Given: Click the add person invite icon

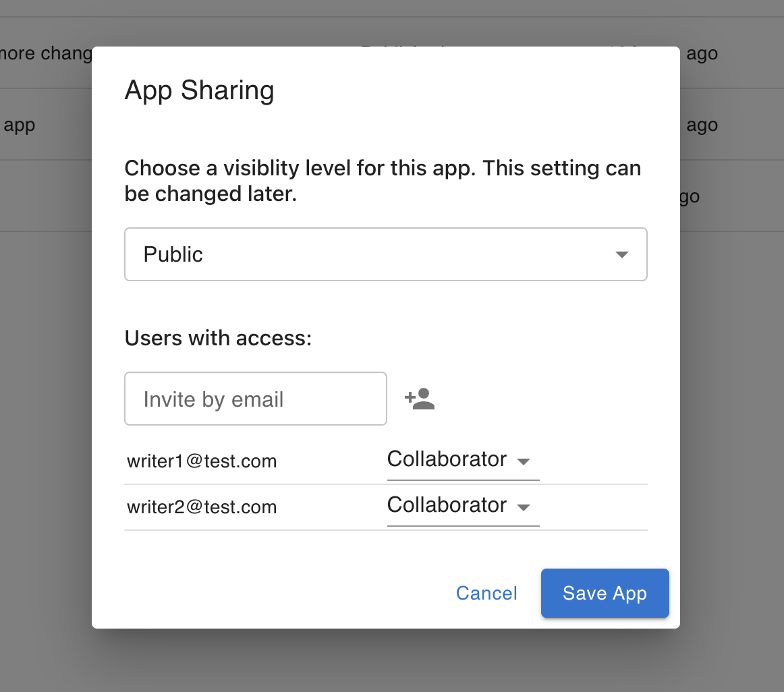Looking at the screenshot, I should [420, 399].
